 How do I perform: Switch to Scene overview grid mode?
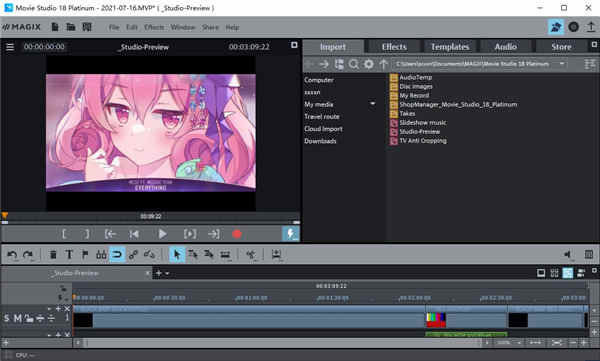pyautogui.click(x=554, y=273)
